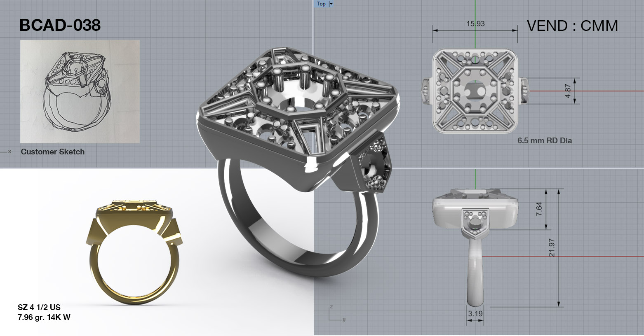Image resolution: width=644 pixels, height=336 pixels.
Task: Click the z-y world axes icon
Action: [336, 314]
